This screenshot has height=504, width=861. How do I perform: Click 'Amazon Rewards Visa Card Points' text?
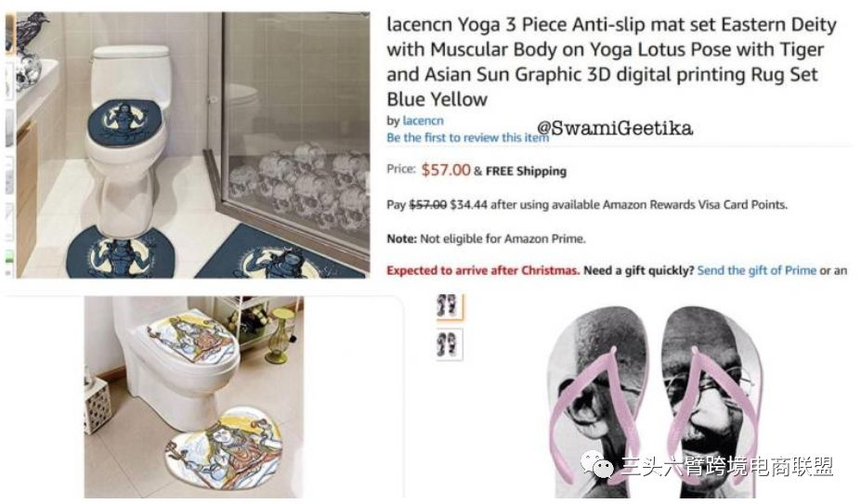(695, 205)
